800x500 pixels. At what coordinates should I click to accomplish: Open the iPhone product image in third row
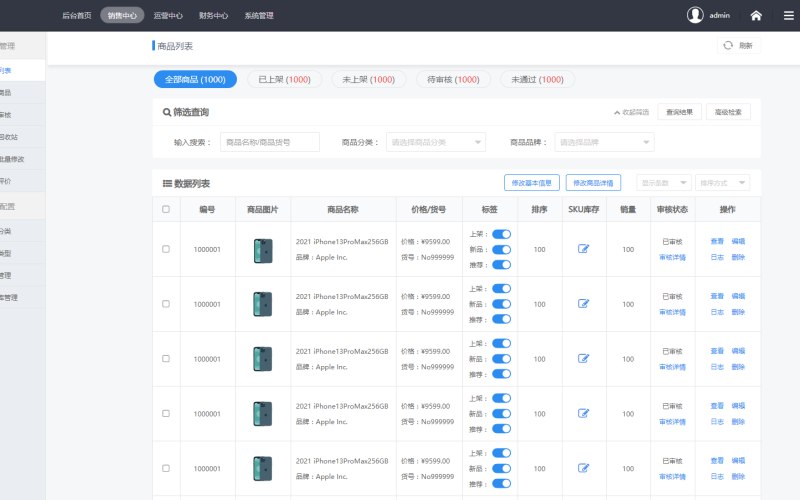point(263,359)
